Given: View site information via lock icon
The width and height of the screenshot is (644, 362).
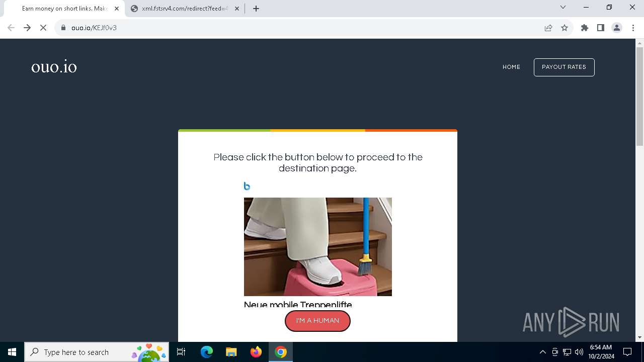Looking at the screenshot, I should click(x=63, y=28).
